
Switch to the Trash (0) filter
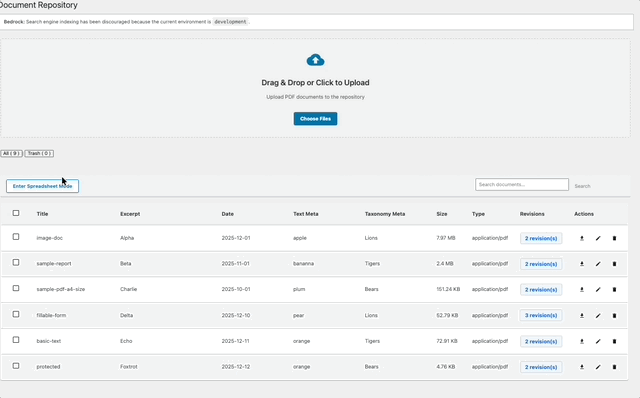point(39,153)
